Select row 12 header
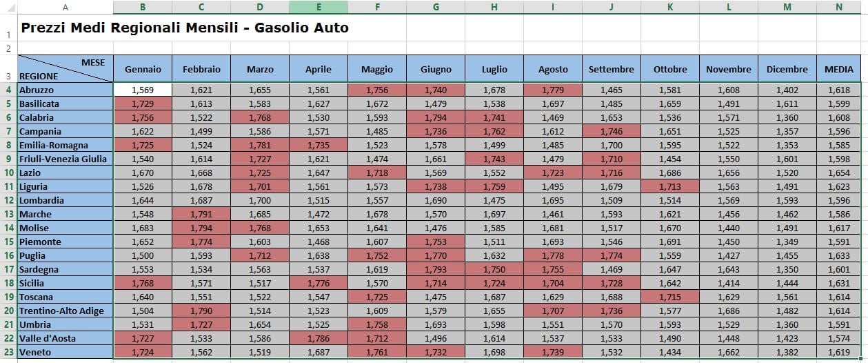The image size is (868, 363). pyautogui.click(x=8, y=200)
